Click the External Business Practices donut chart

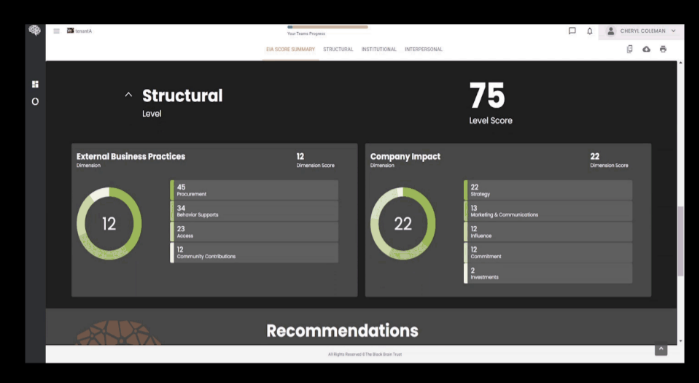click(109, 223)
